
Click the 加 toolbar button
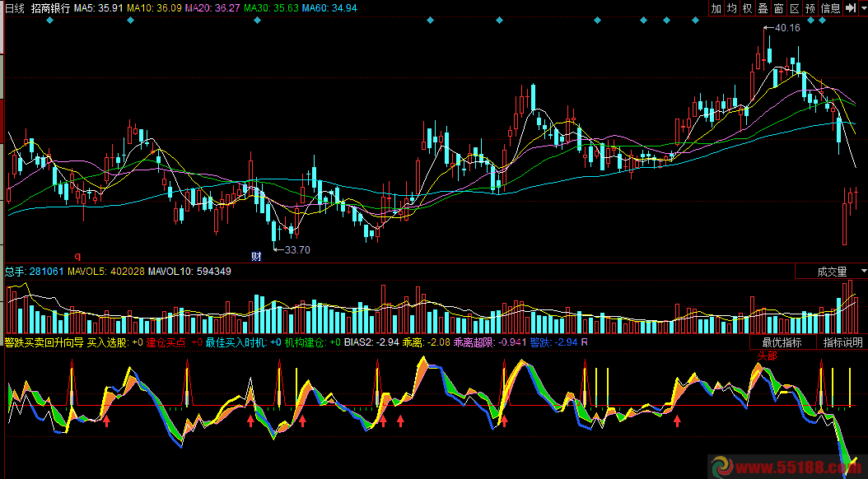pyautogui.click(x=716, y=8)
